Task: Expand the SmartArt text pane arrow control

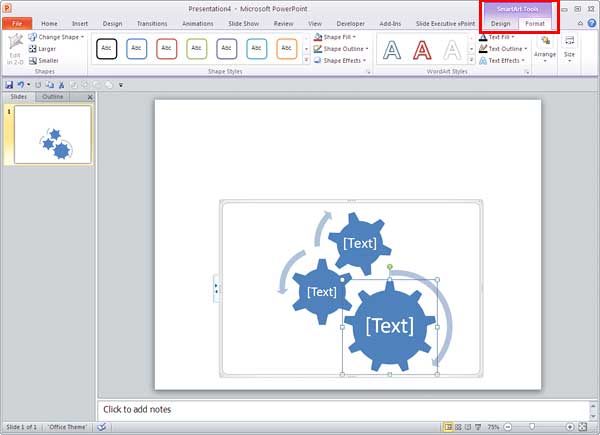Action: coord(216,288)
